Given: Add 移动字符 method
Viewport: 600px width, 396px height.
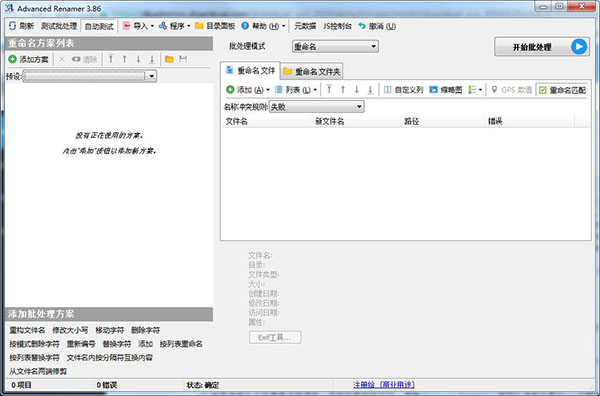Looking at the screenshot, I should point(109,330).
